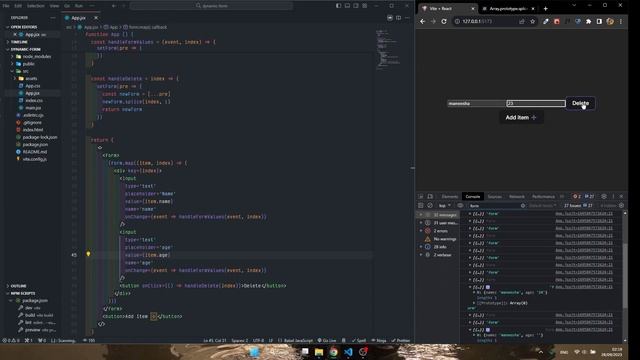Click the lightbulb code action on line 45
The width and height of the screenshot is (640, 360).
click(x=88, y=254)
